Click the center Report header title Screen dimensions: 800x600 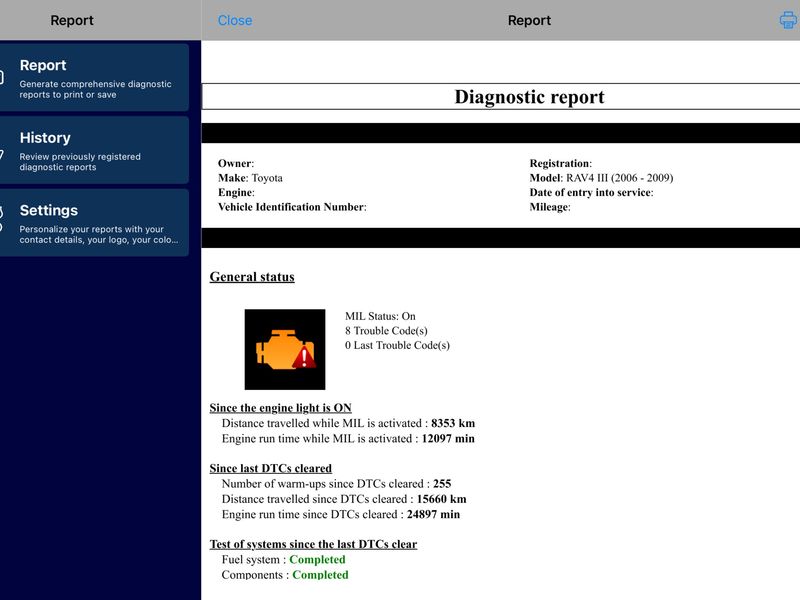[529, 20]
